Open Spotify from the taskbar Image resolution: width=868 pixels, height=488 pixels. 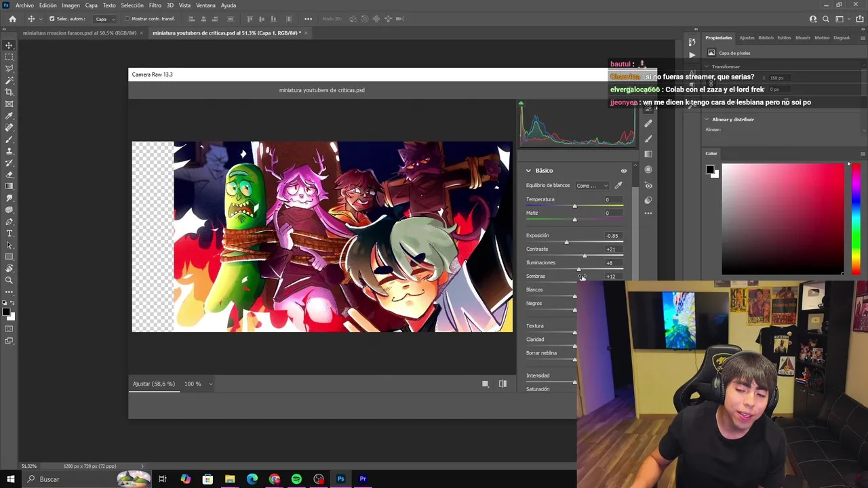[296, 479]
